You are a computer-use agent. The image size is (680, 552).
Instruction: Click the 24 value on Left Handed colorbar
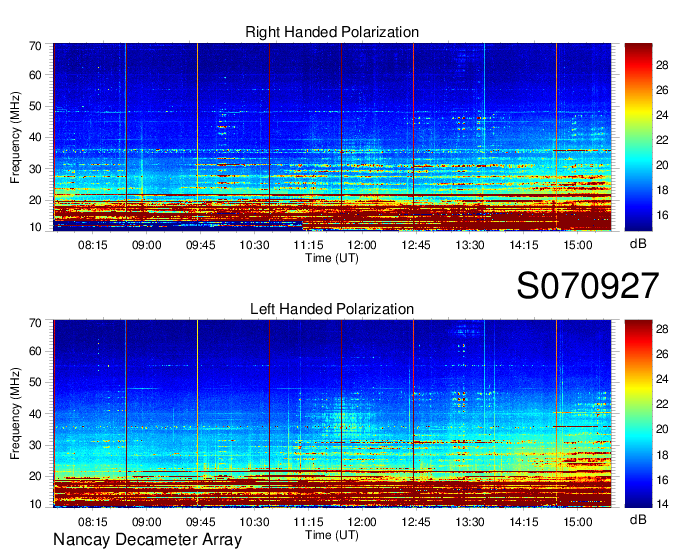pos(662,379)
